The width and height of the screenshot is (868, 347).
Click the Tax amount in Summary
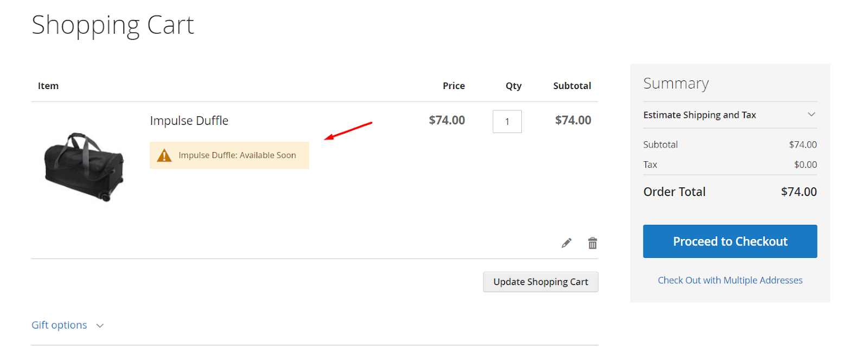tap(805, 165)
